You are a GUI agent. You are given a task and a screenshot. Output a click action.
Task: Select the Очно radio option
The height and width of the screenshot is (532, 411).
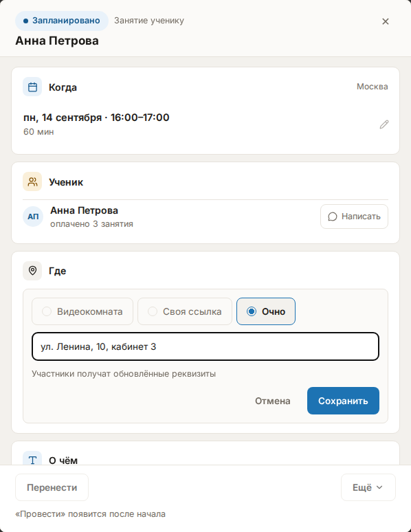coord(266,311)
